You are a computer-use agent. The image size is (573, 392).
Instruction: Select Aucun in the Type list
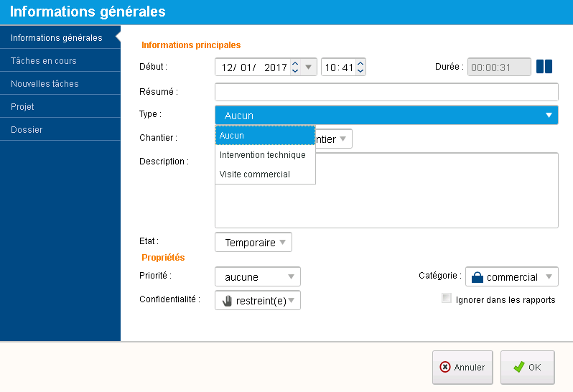point(265,136)
